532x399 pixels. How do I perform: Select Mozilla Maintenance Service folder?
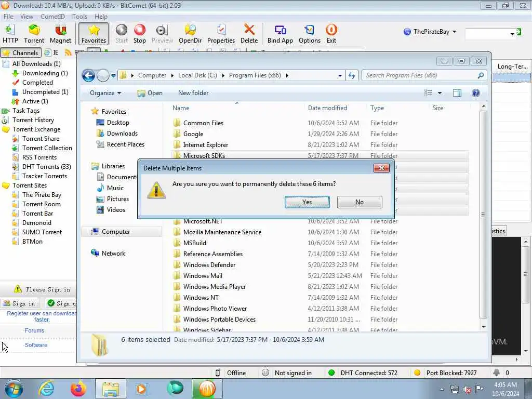pyautogui.click(x=222, y=232)
